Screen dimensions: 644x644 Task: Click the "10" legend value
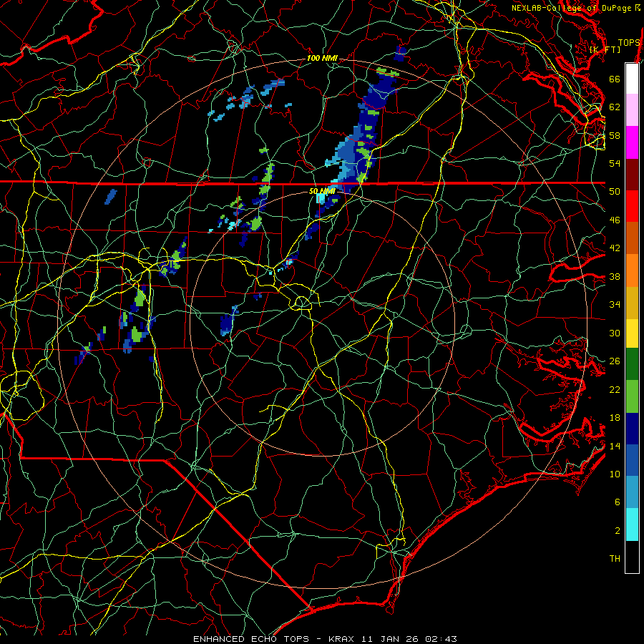point(615,474)
